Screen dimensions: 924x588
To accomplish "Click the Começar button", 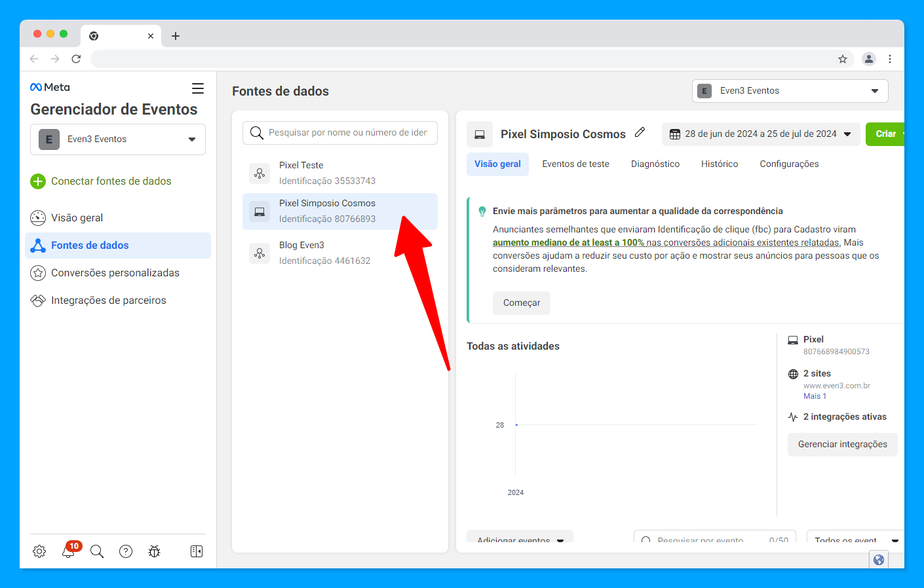I will click(x=522, y=303).
